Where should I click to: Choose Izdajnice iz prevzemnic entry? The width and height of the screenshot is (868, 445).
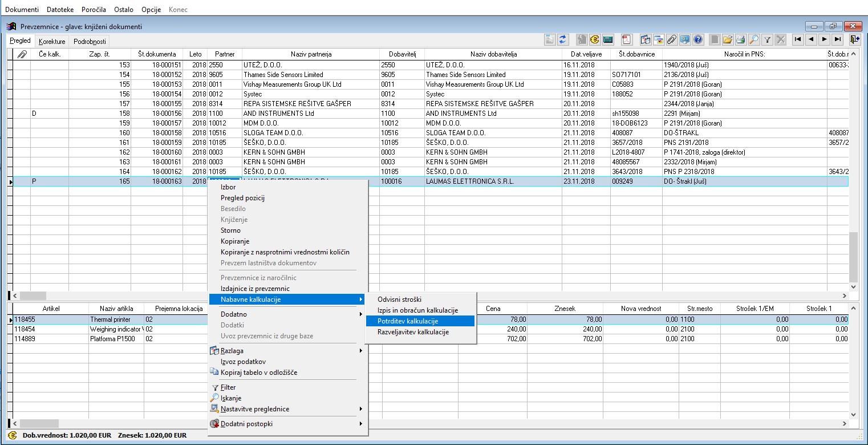(287, 289)
